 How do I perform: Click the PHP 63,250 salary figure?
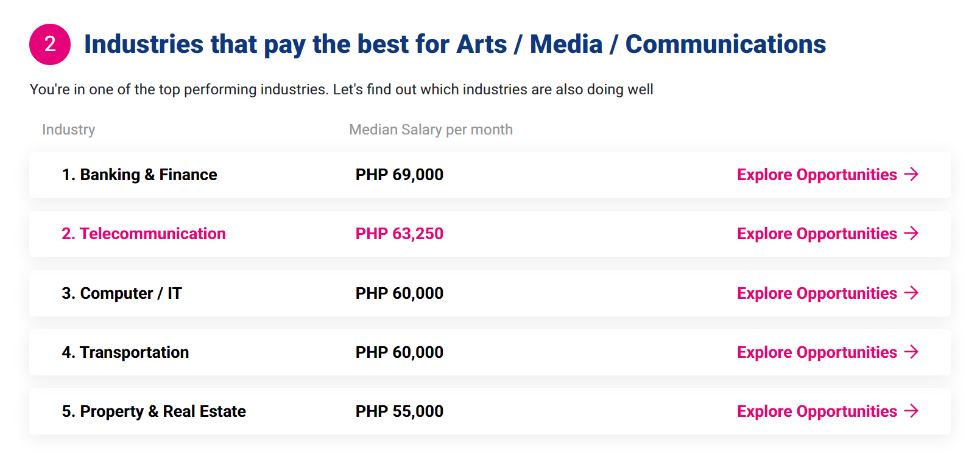pyautogui.click(x=400, y=234)
